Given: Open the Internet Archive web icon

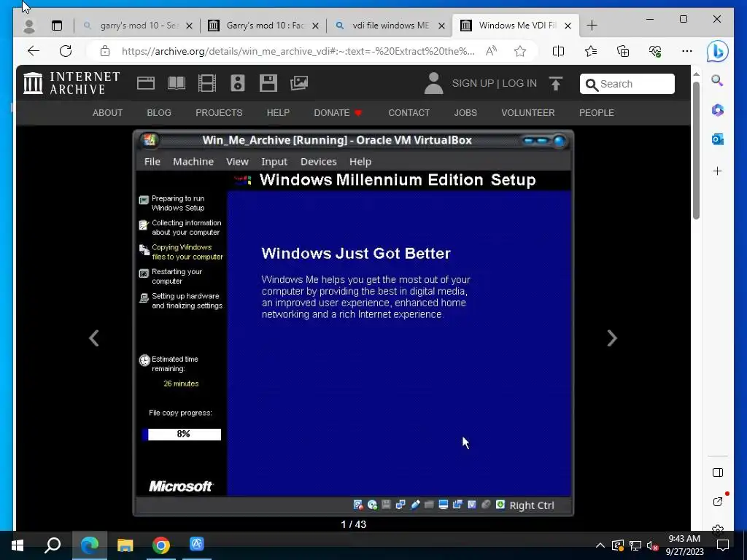Looking at the screenshot, I should click(146, 83).
